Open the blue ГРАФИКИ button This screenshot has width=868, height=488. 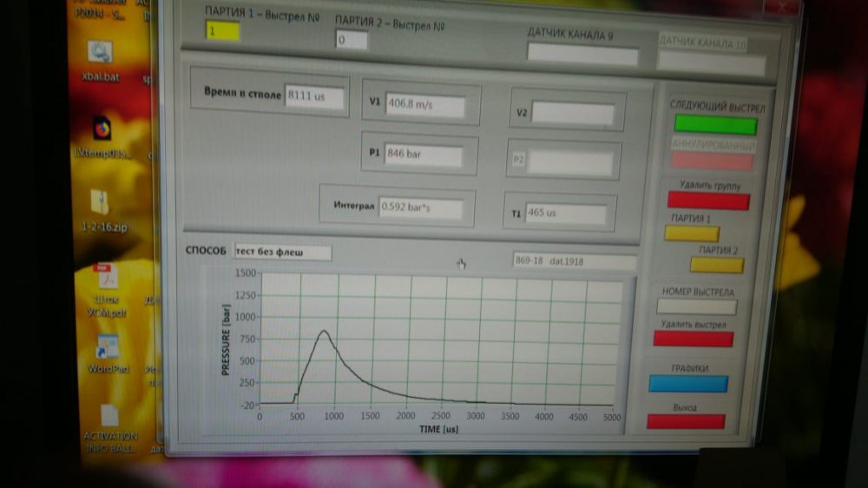(x=688, y=383)
